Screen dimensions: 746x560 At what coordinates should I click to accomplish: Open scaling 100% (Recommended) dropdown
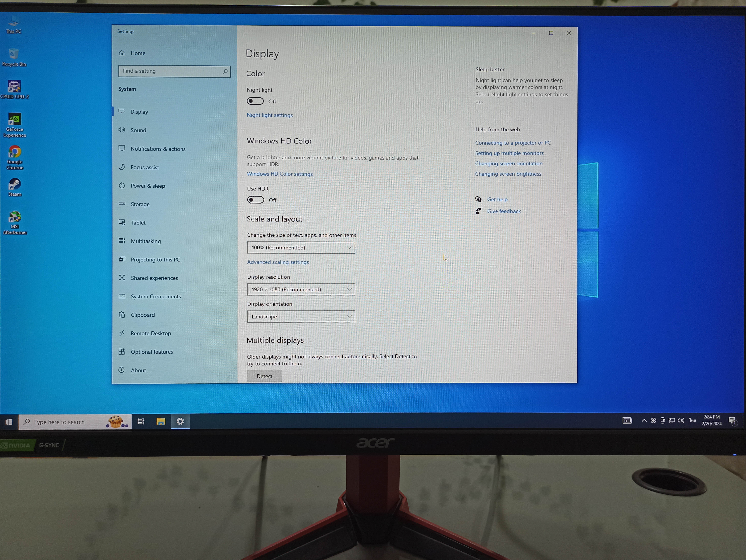(x=301, y=248)
